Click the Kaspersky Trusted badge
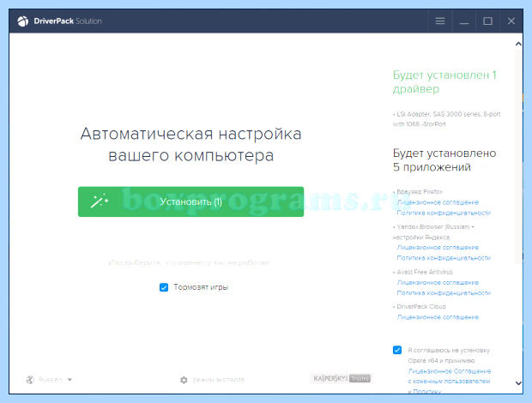 tap(342, 378)
